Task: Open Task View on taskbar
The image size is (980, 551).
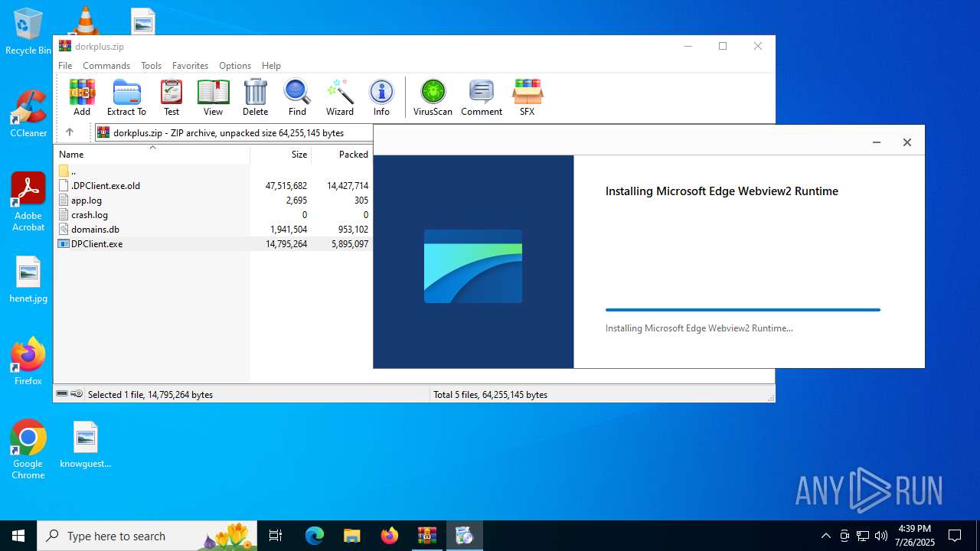Action: 276,536
